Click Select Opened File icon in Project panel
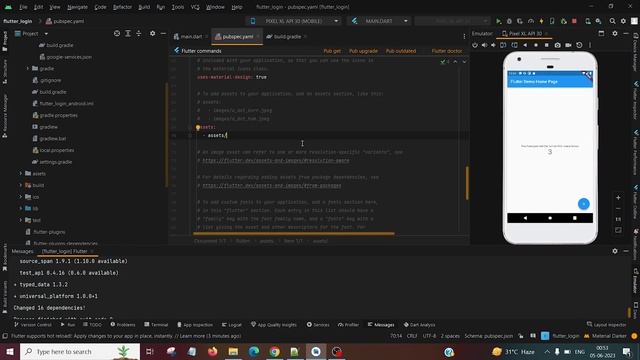 117,33
